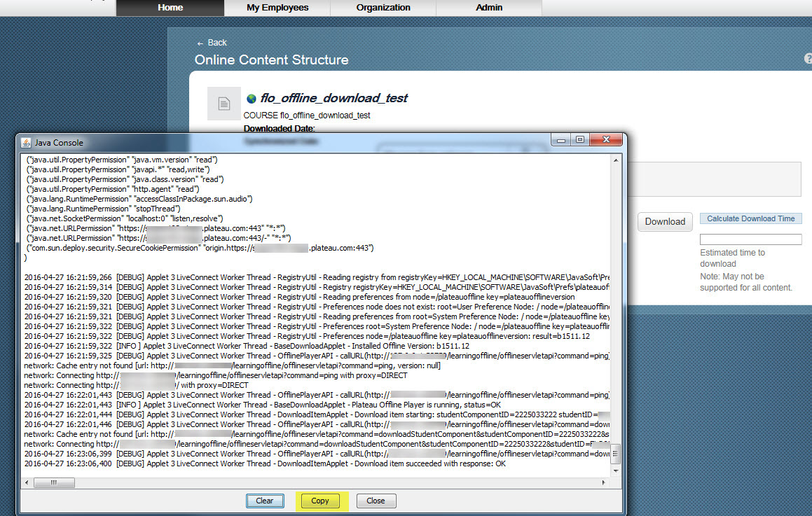
Task: Click the PropertyPermission "java.class.version" log line
Action: (125, 180)
